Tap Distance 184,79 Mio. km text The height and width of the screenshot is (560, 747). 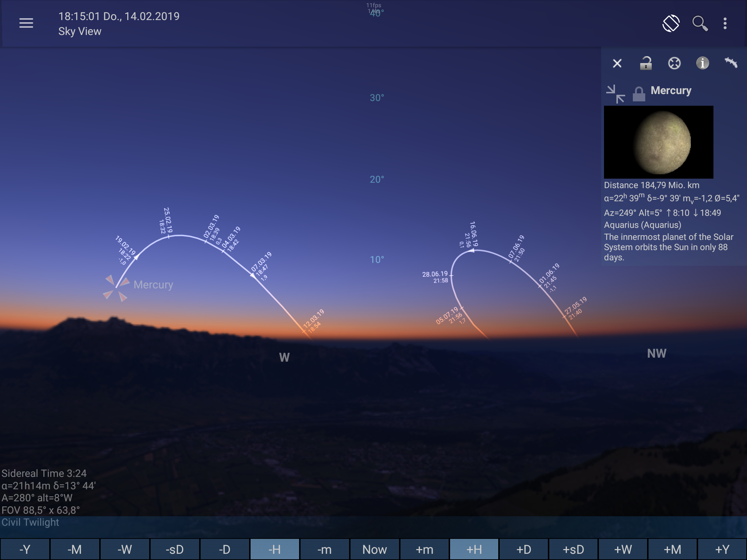coord(651,185)
